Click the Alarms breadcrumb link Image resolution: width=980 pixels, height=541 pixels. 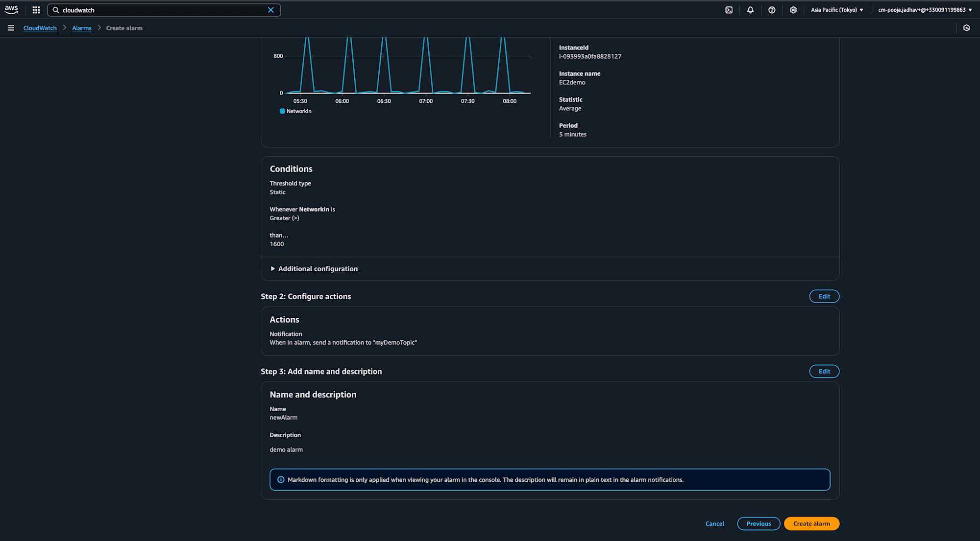81,28
